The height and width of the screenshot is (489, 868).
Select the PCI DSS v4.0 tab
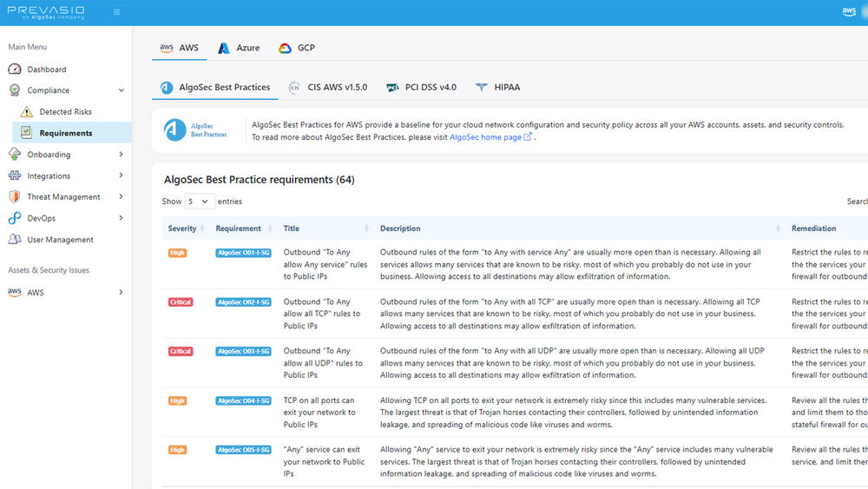click(x=422, y=88)
